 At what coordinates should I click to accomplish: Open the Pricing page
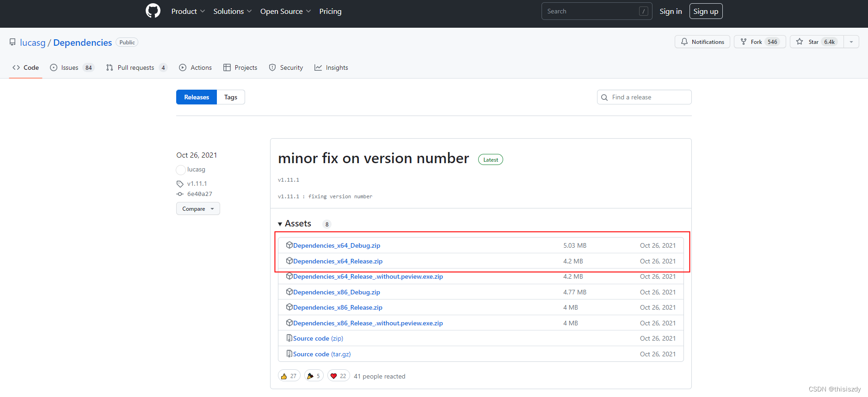pos(330,11)
